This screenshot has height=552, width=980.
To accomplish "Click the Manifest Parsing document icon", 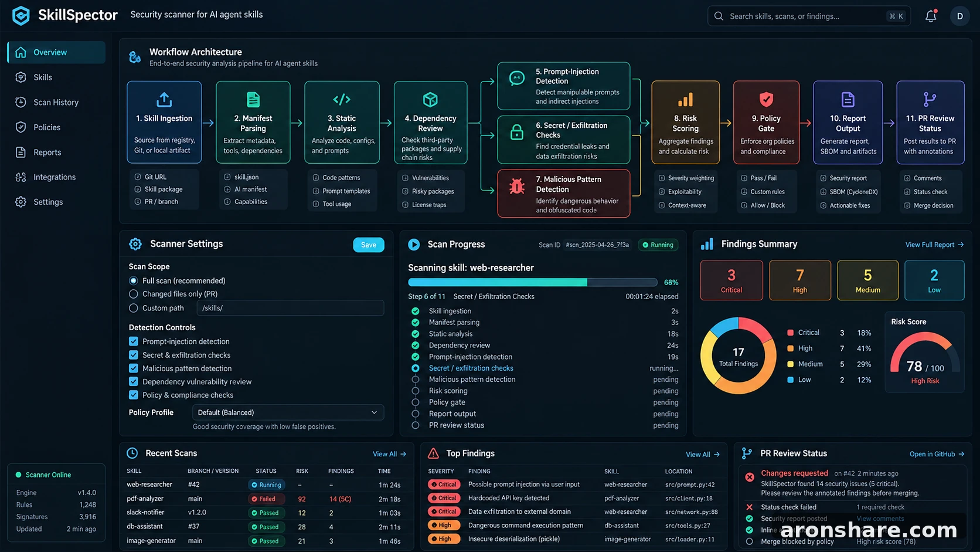I will [x=253, y=100].
